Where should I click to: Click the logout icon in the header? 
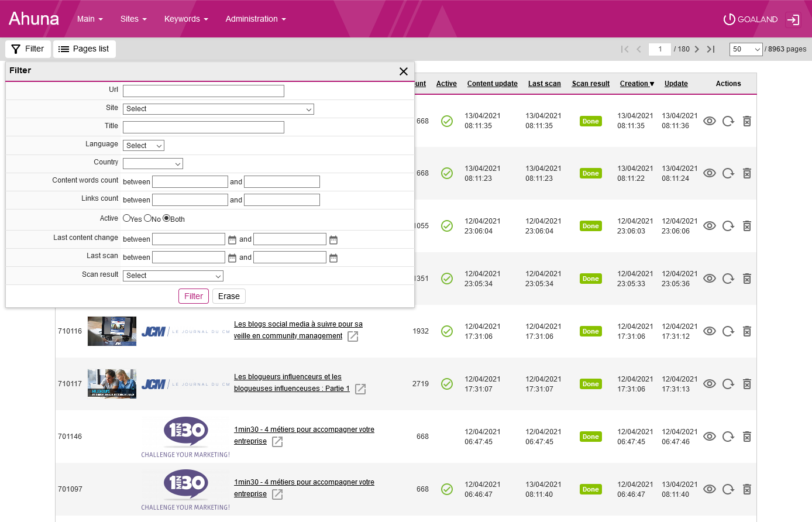pyautogui.click(x=793, y=19)
